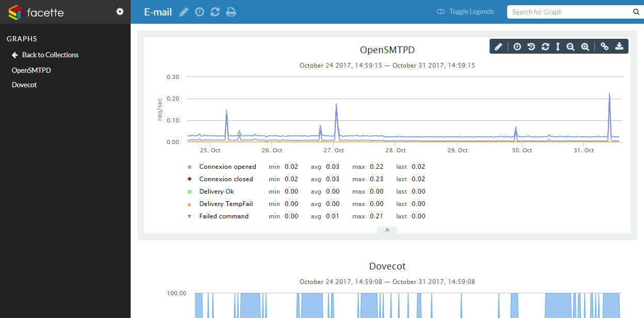Copy the link to the OpenSMTPD graph (chain icon)

pyautogui.click(x=605, y=46)
